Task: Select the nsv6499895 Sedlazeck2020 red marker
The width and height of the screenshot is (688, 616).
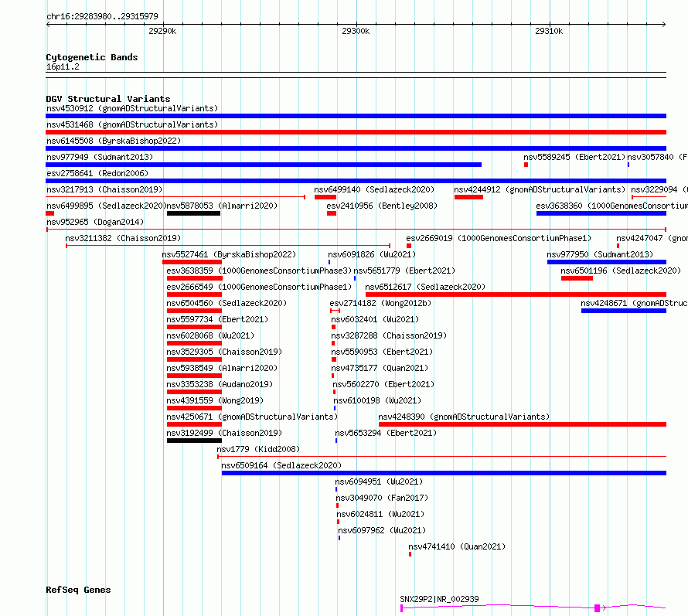Action: pyautogui.click(x=50, y=213)
